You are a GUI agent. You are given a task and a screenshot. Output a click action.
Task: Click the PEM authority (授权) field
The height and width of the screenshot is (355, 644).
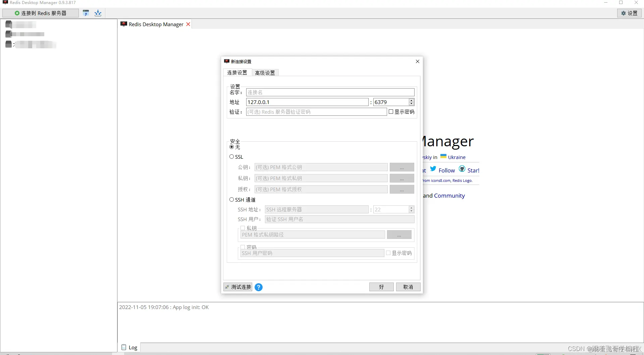pyautogui.click(x=321, y=189)
